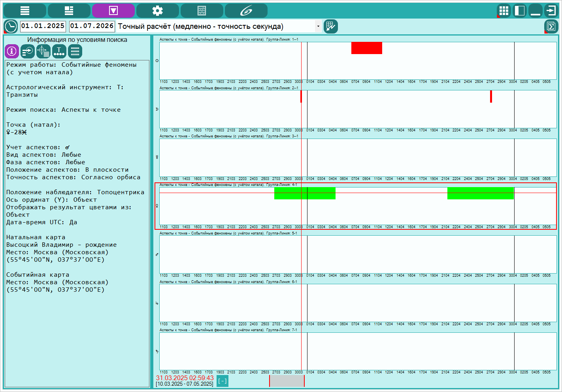Click the clock period icon
562x392 pixels.
coord(11,26)
